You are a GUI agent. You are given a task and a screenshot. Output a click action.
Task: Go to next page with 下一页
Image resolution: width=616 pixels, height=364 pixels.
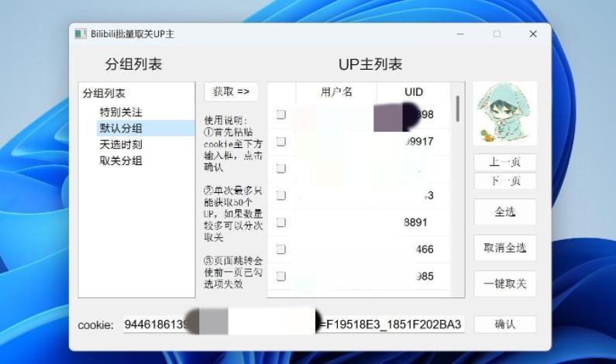click(505, 181)
